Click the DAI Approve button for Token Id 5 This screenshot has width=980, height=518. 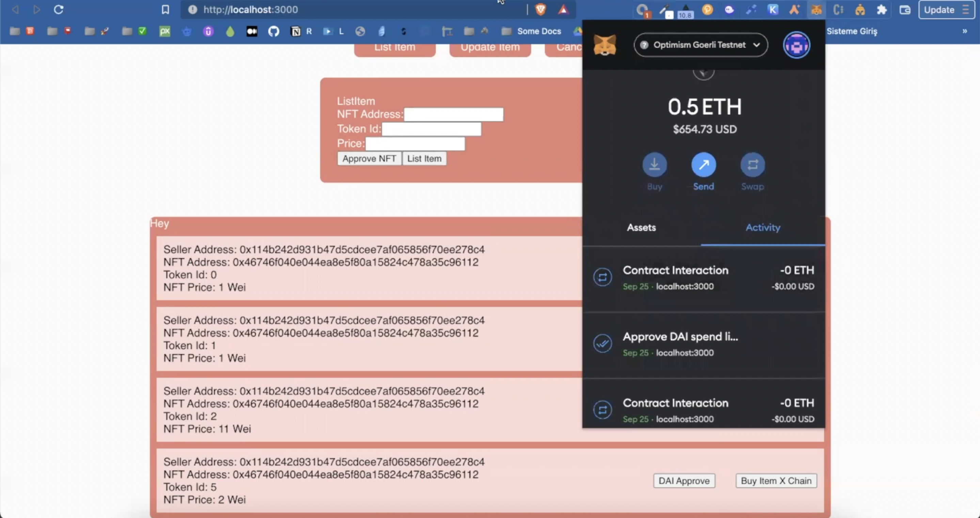click(x=684, y=481)
